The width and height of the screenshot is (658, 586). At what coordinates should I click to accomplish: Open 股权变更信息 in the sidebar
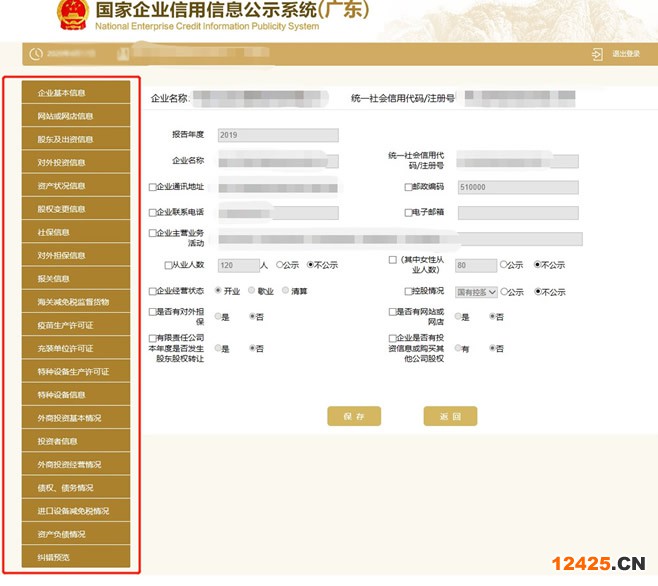point(76,209)
